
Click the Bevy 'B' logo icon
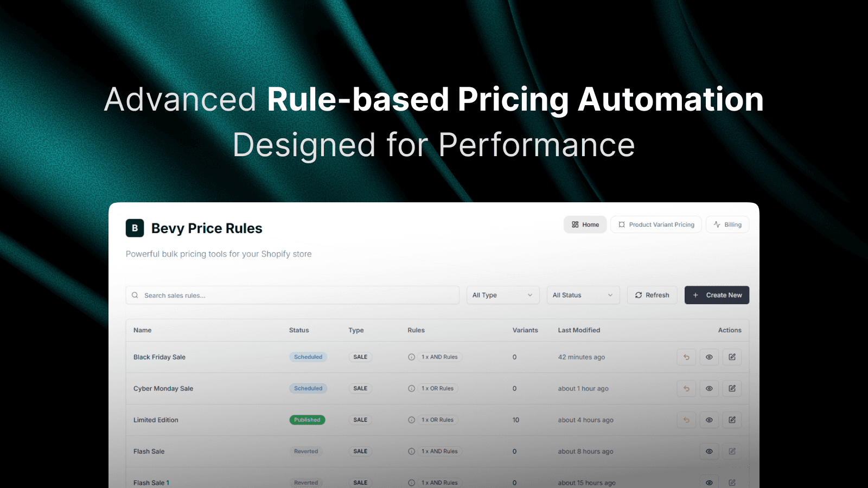pos(135,228)
